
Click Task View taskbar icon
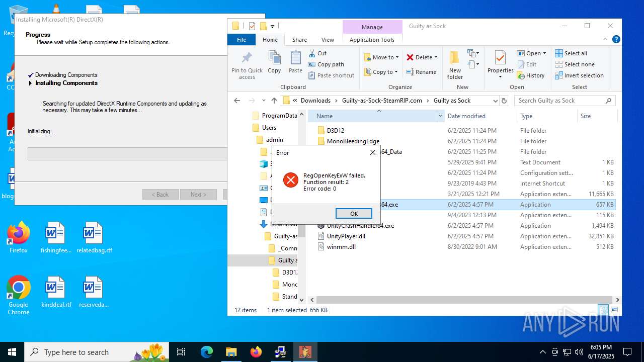coord(182,352)
